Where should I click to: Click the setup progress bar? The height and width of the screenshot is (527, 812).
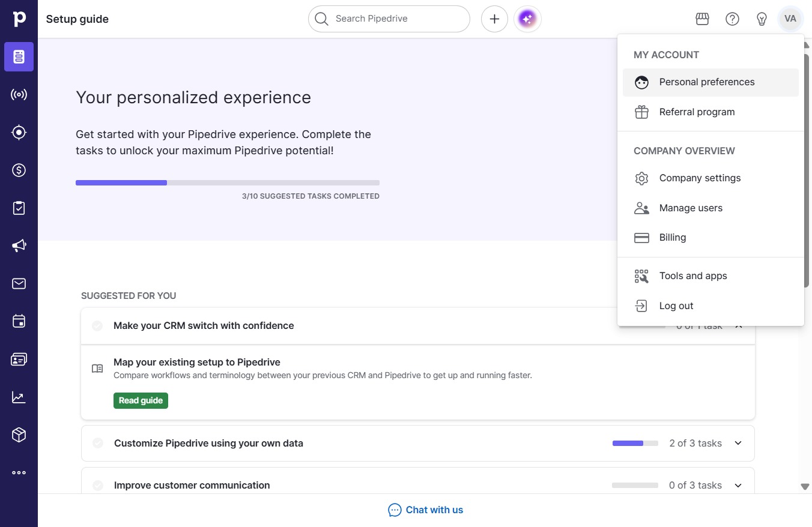228,182
